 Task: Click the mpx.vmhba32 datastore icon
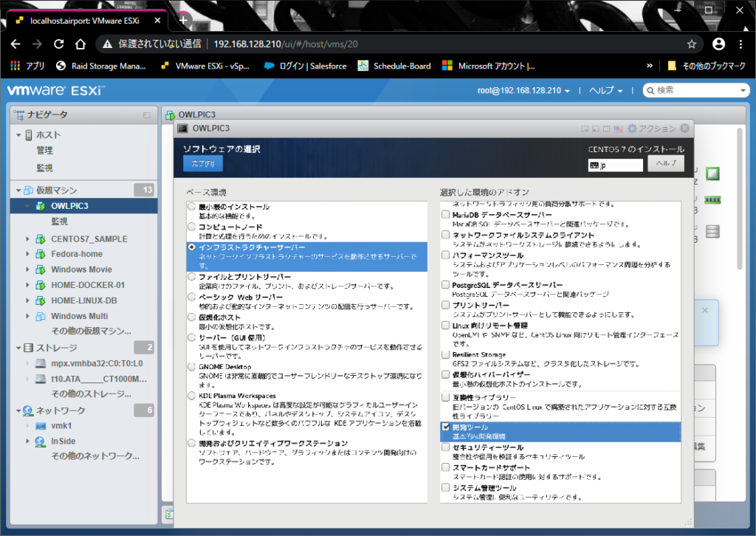tap(41, 363)
